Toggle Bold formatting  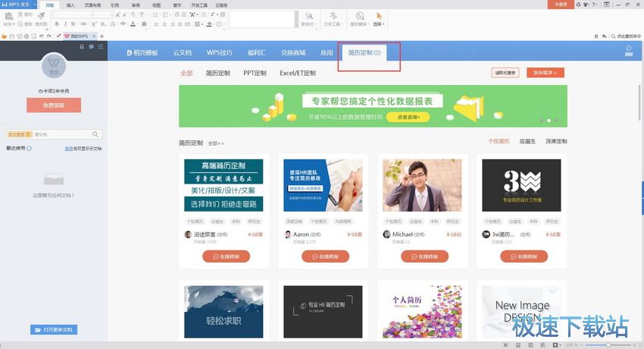click(x=57, y=24)
